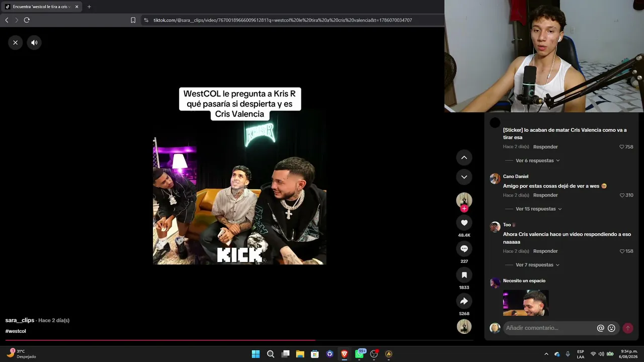Viewport: 644px width, 362px height.
Task: Open the volume tray icon
Action: (602, 354)
